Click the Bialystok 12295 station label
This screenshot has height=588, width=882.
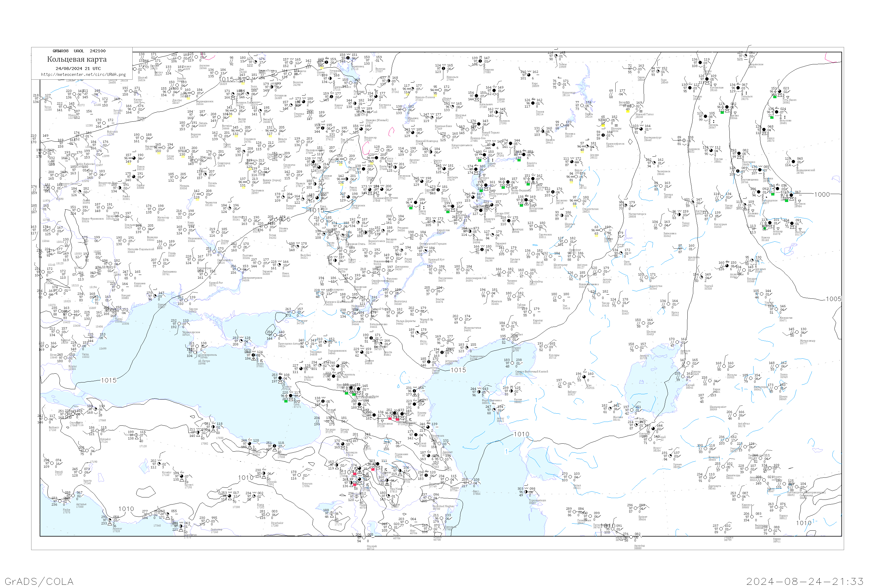112,133
